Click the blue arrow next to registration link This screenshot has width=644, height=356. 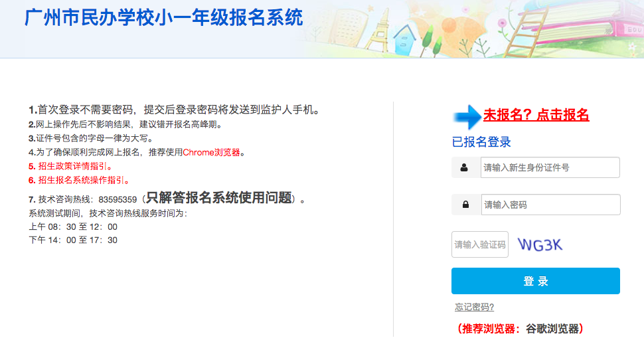click(467, 117)
